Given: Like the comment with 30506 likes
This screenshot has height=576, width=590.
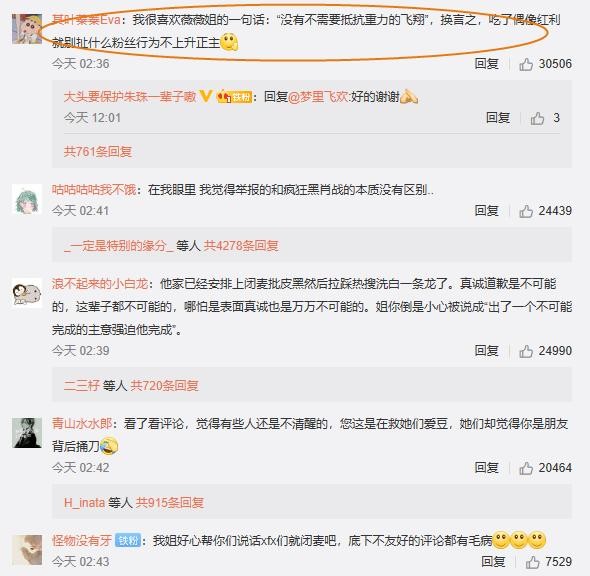Looking at the screenshot, I should tap(526, 64).
